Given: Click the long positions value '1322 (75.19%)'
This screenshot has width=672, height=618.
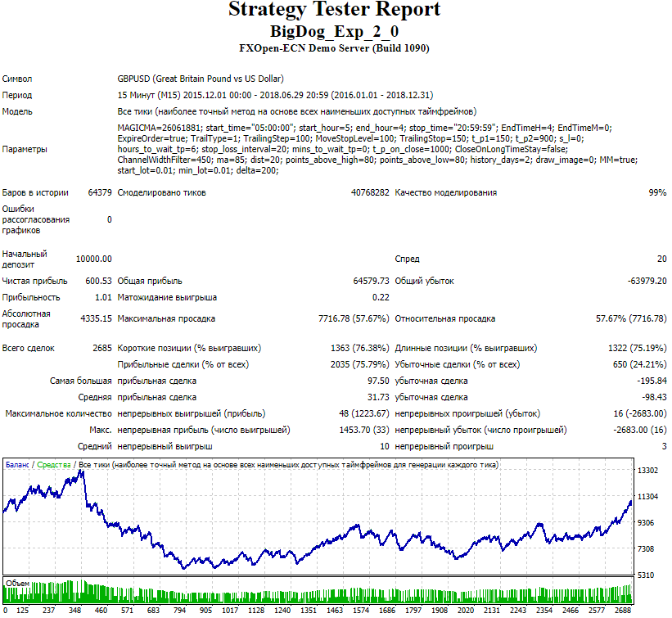Looking at the screenshot, I should click(x=638, y=348).
